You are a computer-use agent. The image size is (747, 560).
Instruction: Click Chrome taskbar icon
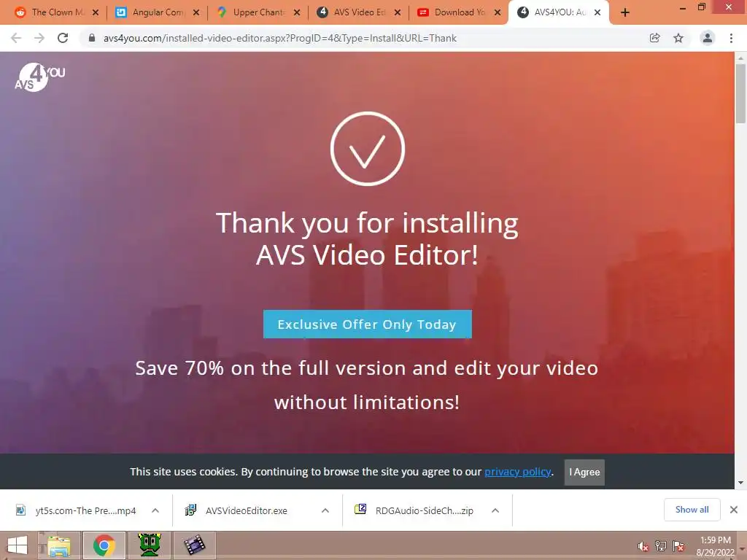pos(104,545)
